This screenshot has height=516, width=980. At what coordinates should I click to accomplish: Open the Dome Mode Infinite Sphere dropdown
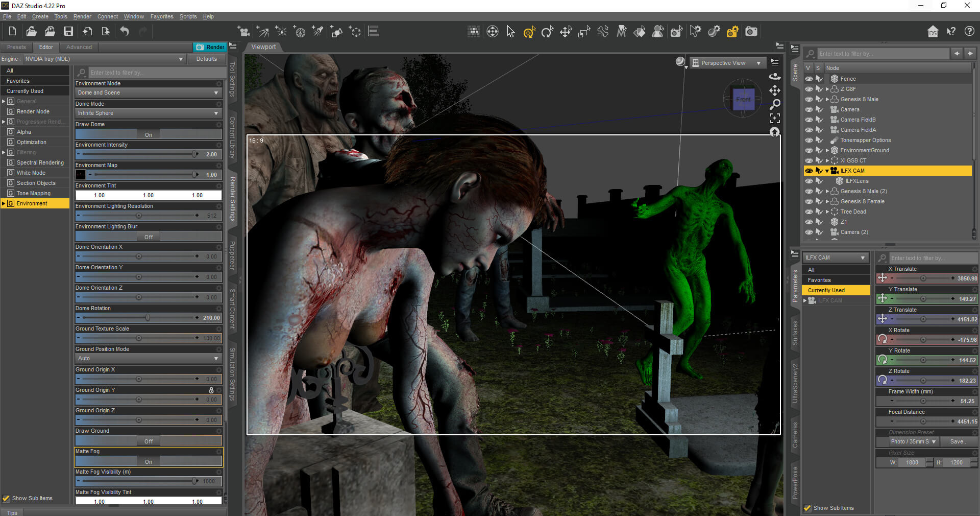tap(149, 113)
